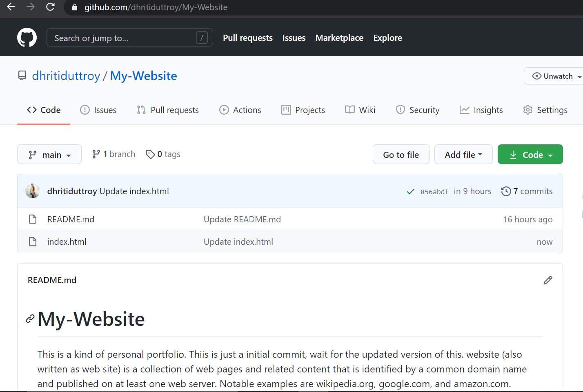Open the repository Settings tab
The width and height of the screenshot is (583, 392).
[545, 110]
